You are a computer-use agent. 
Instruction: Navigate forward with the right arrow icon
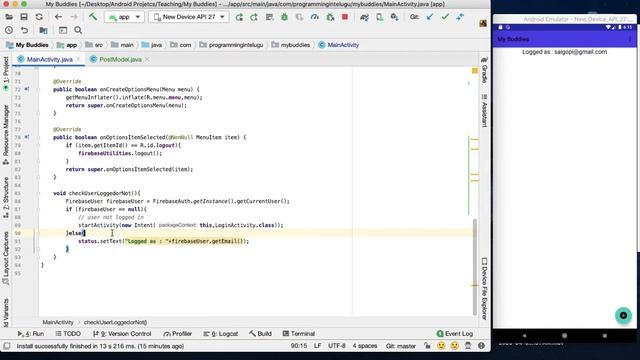click(x=74, y=17)
